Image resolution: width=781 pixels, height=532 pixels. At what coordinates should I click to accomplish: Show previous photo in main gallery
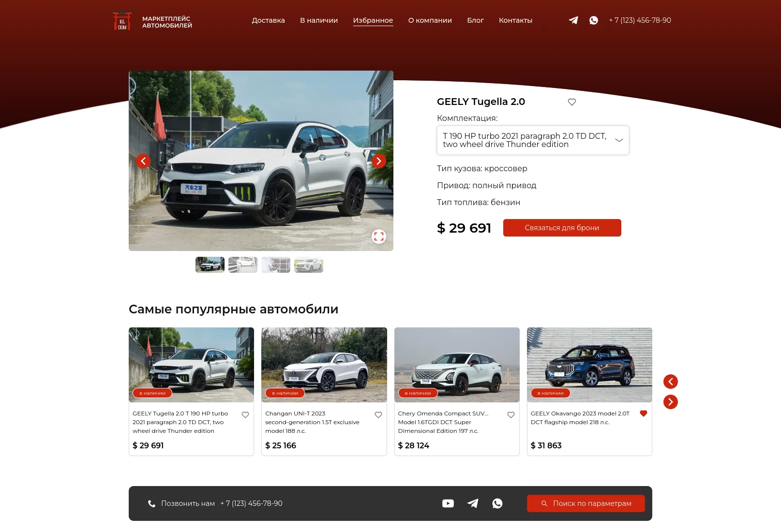[143, 161]
